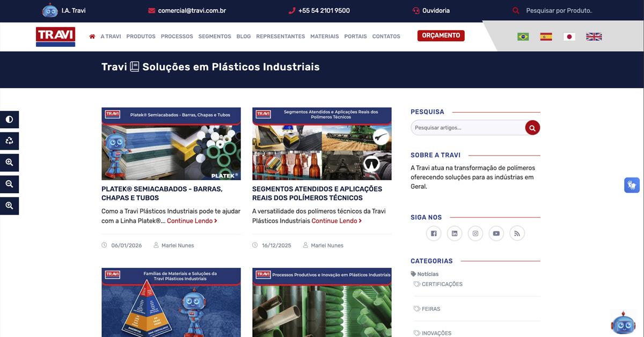This screenshot has height=337, width=644.
Task: Click the RSS feed icon
Action: (x=517, y=233)
